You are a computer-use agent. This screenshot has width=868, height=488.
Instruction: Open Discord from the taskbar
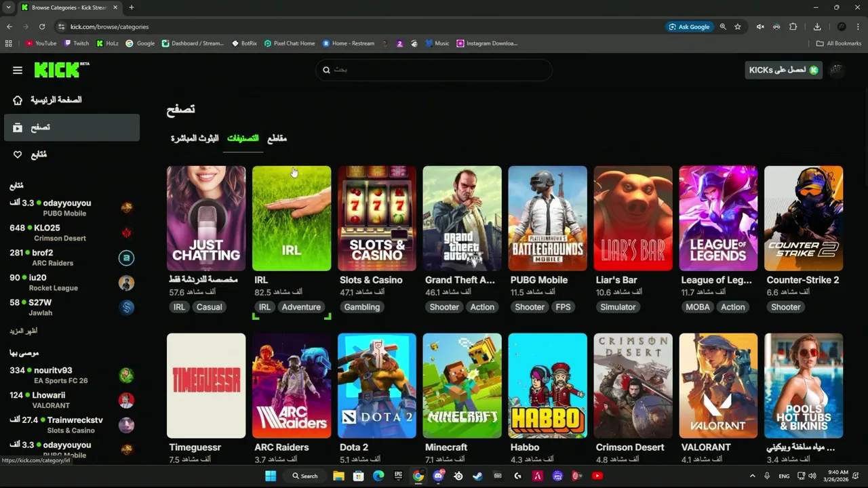(439, 476)
